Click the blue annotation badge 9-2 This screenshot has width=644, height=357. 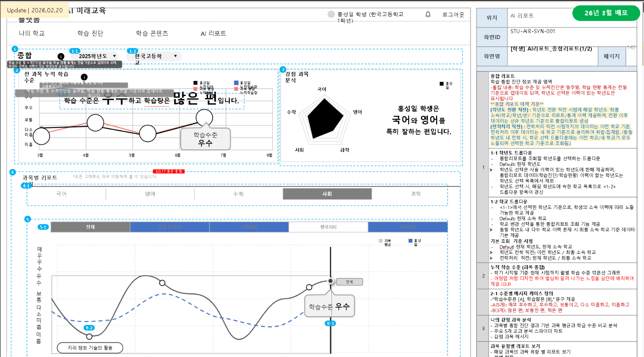click(89, 328)
